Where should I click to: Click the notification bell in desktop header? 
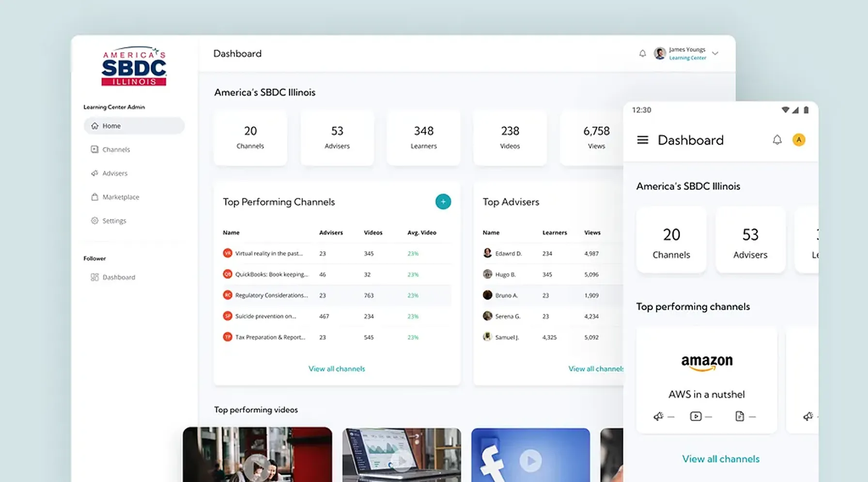click(642, 53)
